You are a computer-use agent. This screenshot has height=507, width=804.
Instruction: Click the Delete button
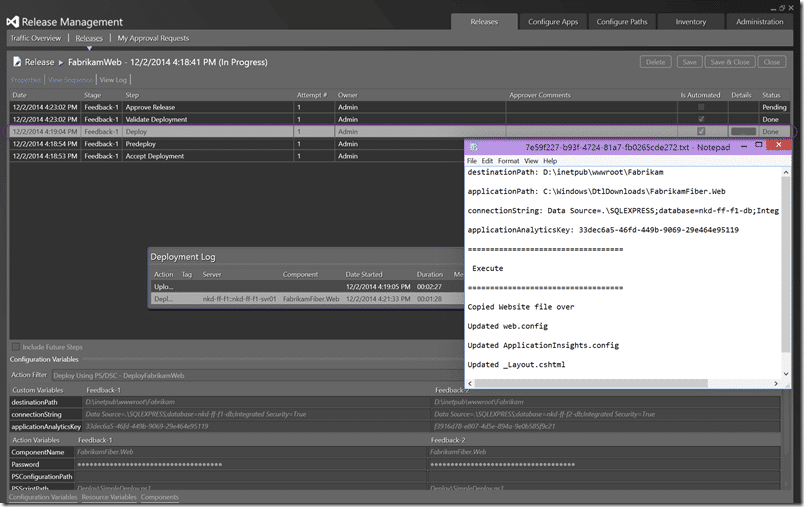click(x=655, y=62)
